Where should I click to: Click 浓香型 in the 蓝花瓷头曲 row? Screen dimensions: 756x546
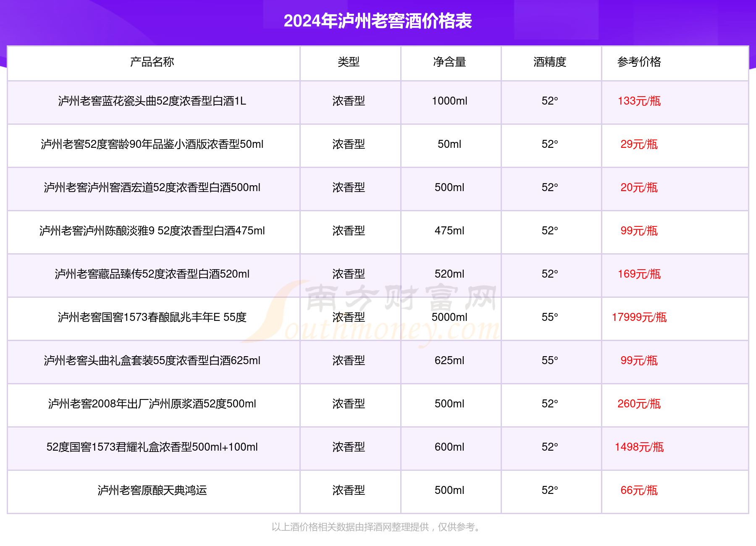click(x=349, y=101)
